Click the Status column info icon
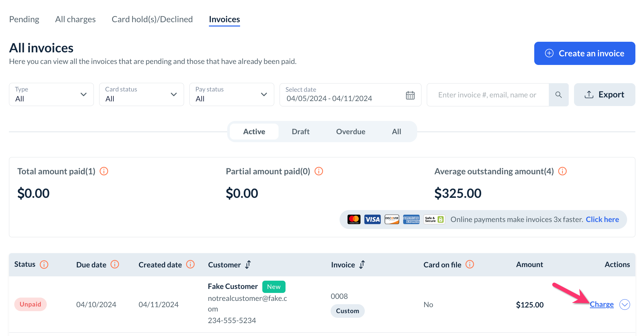The image size is (644, 336). coord(44,264)
